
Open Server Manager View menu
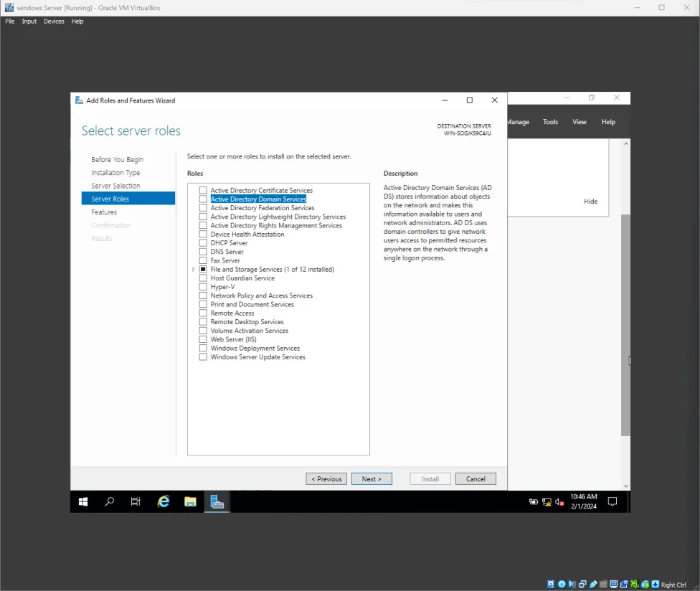pyautogui.click(x=580, y=122)
